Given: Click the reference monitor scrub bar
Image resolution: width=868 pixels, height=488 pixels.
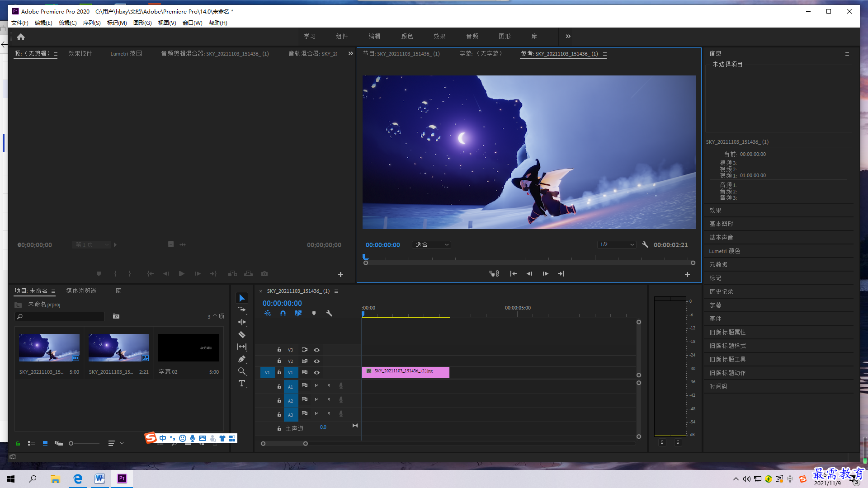Looking at the screenshot, I should (529, 263).
